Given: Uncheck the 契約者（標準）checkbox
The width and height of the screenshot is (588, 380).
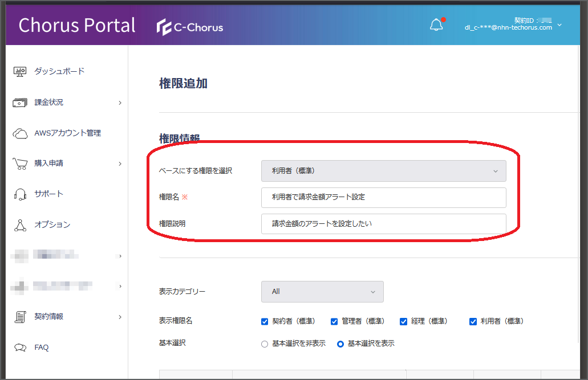Looking at the screenshot, I should pos(265,321).
